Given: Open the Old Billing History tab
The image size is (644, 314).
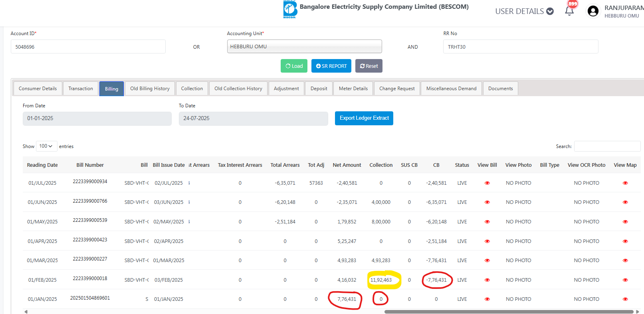Looking at the screenshot, I should click(x=150, y=89).
